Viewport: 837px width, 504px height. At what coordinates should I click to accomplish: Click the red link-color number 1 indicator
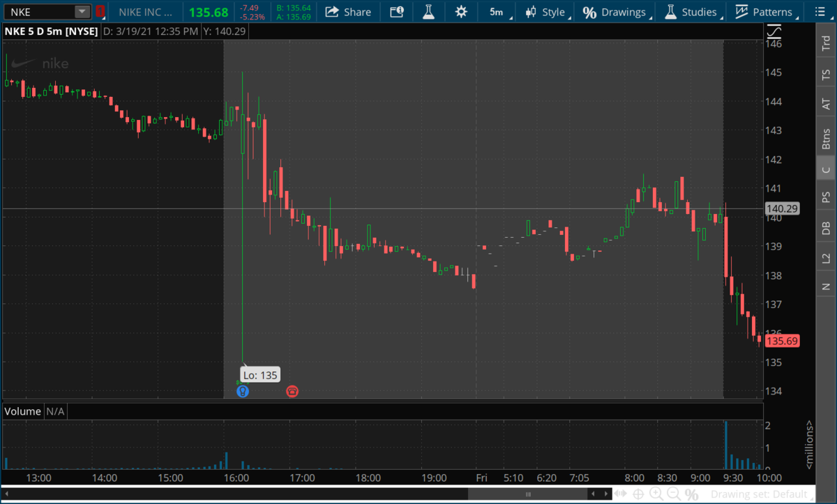[x=100, y=12]
